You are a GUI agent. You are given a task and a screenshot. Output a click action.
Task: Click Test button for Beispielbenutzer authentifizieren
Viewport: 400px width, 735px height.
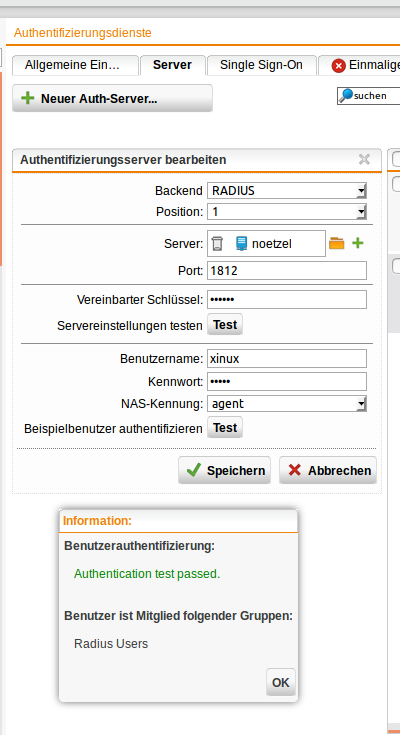[x=225, y=428]
